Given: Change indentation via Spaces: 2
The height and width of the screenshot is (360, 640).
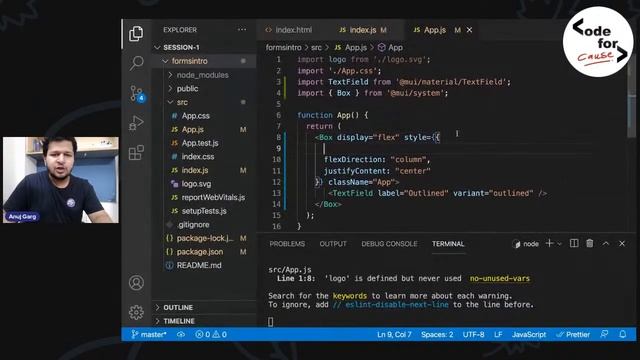Looking at the screenshot, I should coord(437,334).
